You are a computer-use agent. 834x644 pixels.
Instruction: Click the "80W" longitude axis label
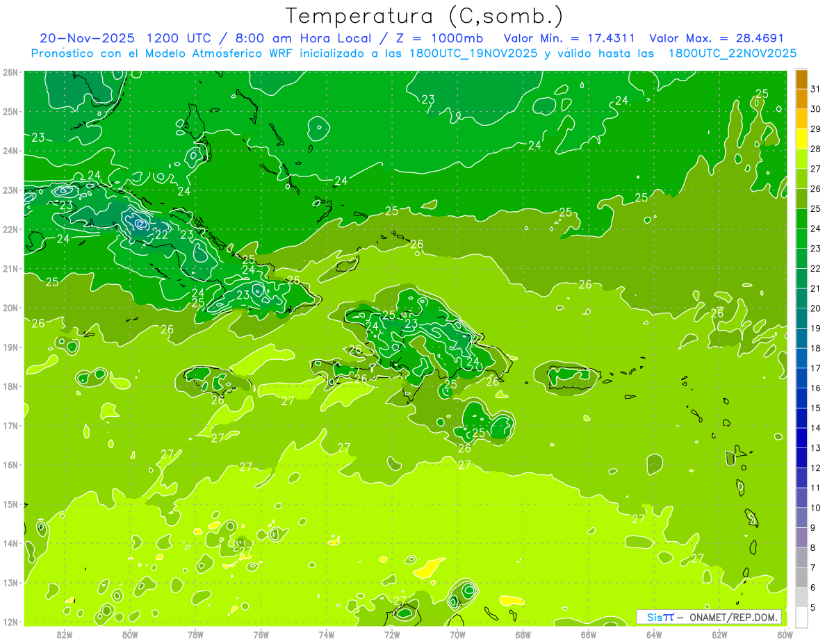coord(130,634)
